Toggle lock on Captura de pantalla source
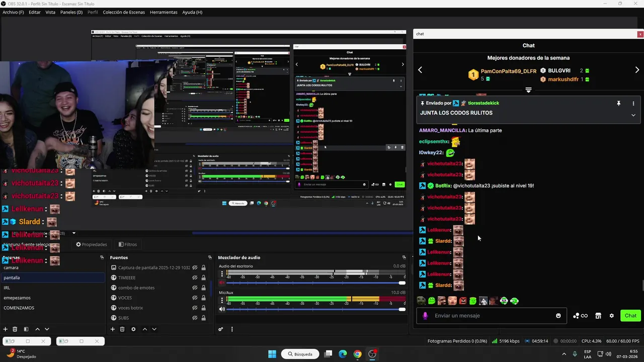 (203, 267)
